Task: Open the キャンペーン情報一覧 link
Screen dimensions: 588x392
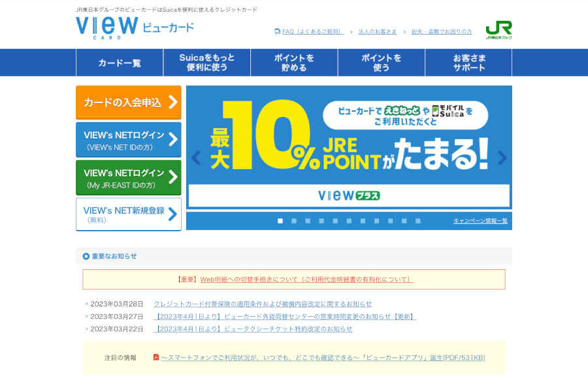Action: click(x=480, y=221)
